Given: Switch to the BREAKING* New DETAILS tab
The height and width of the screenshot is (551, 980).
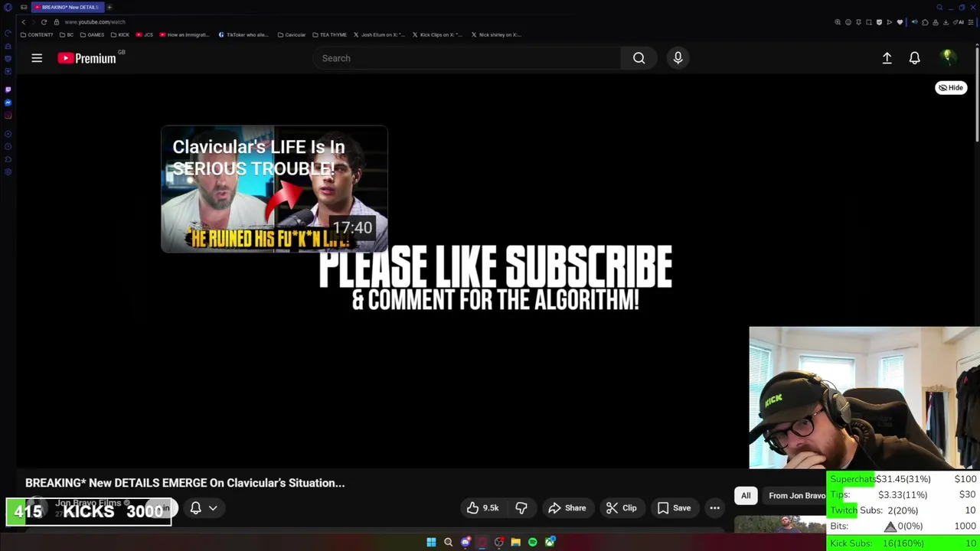Looking at the screenshot, I should (66, 7).
